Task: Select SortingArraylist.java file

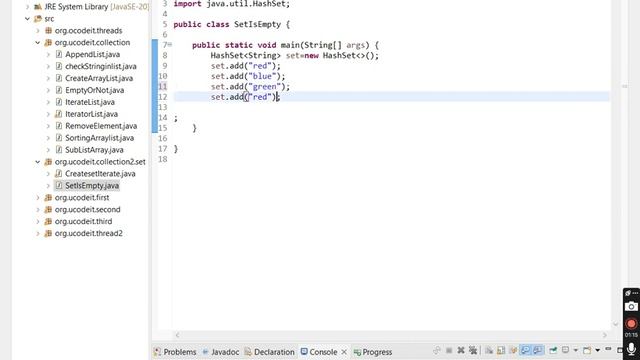Action: click(99, 138)
